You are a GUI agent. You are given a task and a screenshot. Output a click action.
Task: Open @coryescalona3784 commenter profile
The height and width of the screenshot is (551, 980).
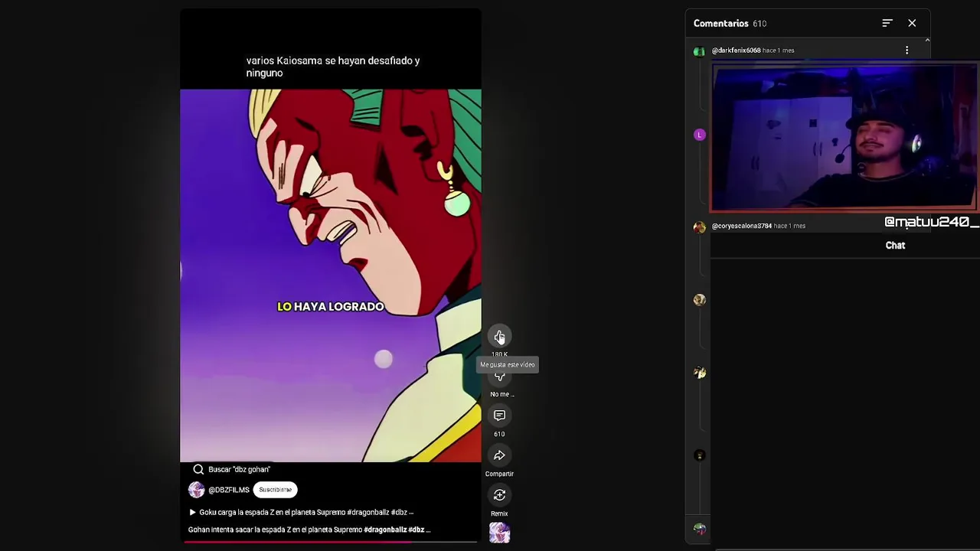pyautogui.click(x=742, y=226)
